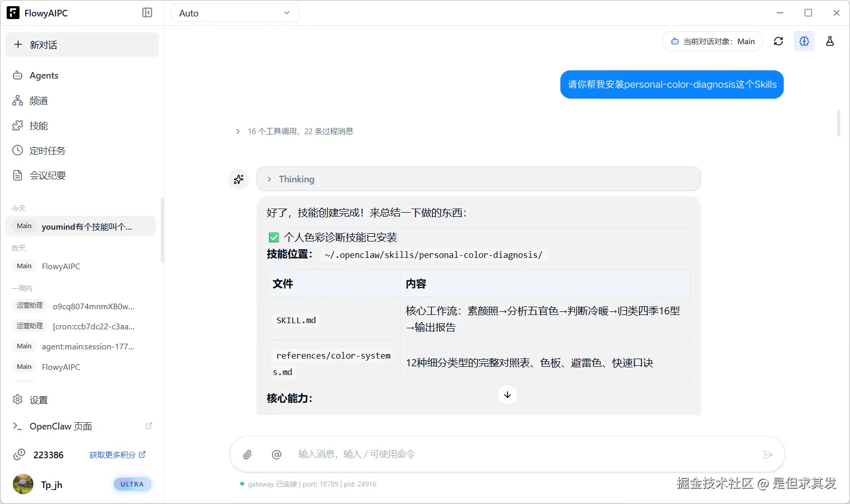Viewport: 850px width, 504px height.
Task: Open the youmind有个技能叫个 conversation
Action: (81, 227)
